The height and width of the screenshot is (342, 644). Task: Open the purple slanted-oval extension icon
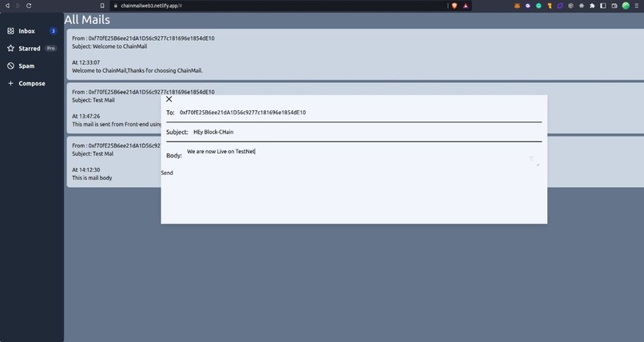tap(560, 6)
